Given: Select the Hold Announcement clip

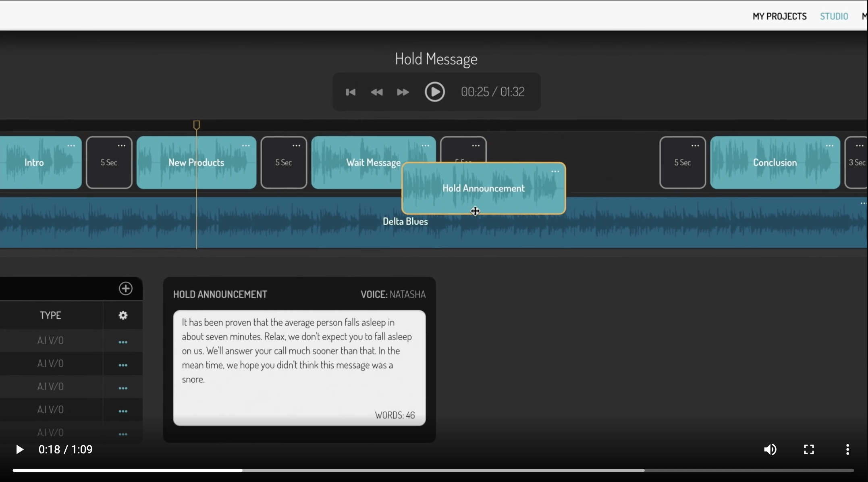Looking at the screenshot, I should tap(484, 188).
